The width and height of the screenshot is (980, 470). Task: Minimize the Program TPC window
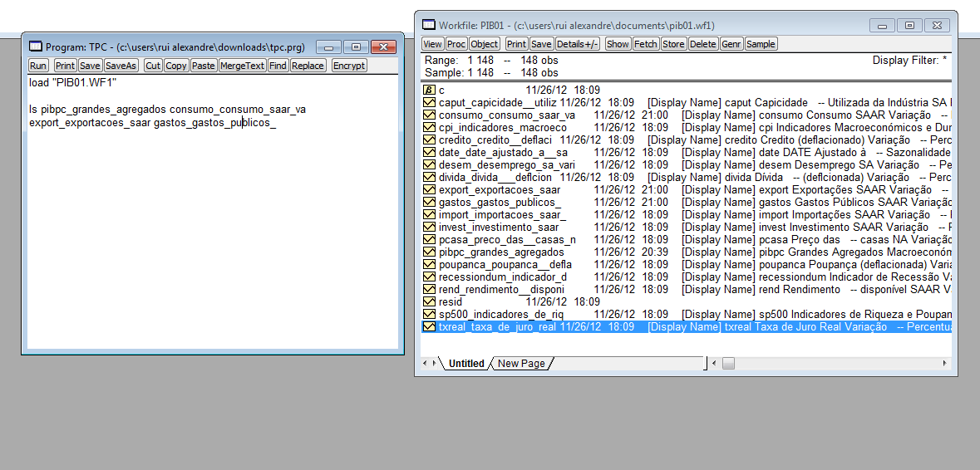tap(329, 47)
